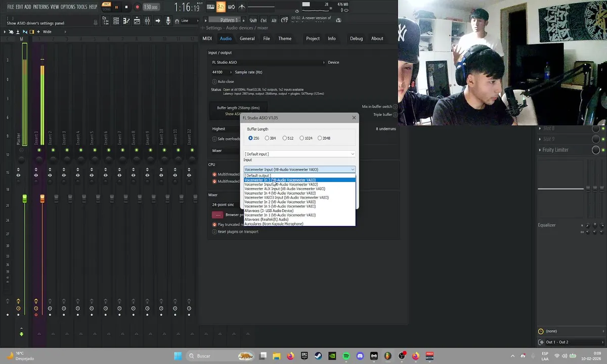The height and width of the screenshot is (364, 607).
Task: Click the transport Stop button
Action: [x=126, y=7]
